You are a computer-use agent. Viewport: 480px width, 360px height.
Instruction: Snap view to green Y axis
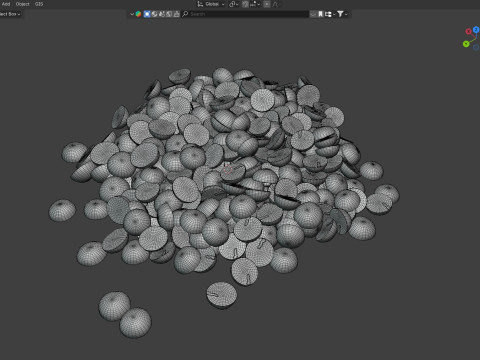[466, 44]
